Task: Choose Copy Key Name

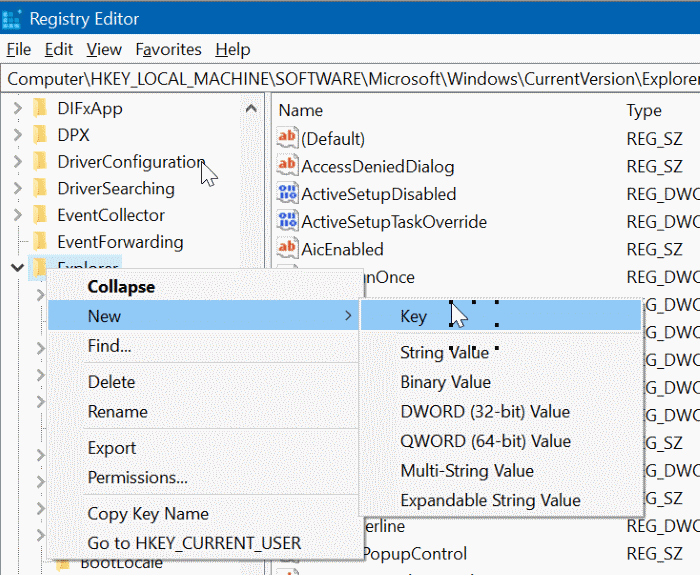Action: pyautogui.click(x=203, y=513)
